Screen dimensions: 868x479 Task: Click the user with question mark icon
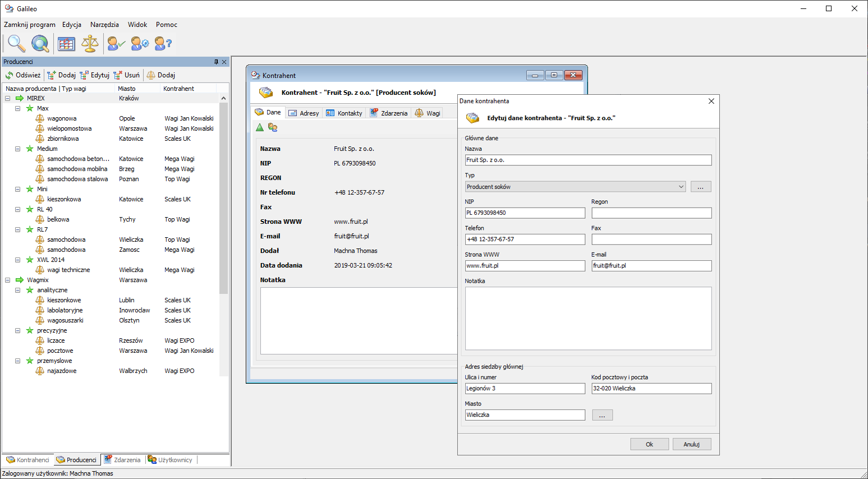click(163, 43)
